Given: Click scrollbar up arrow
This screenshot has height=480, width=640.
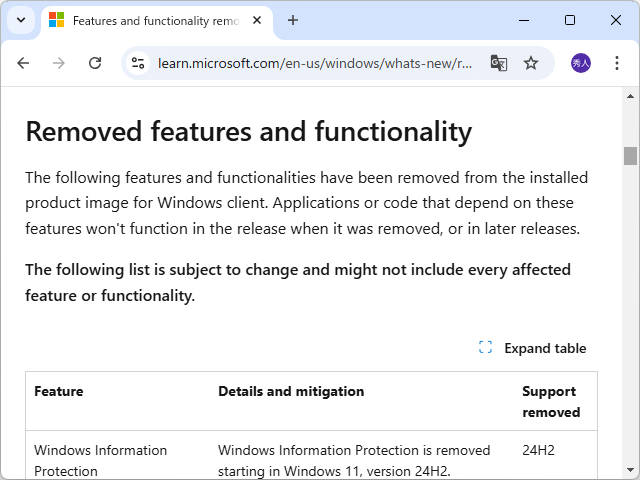Looking at the screenshot, I should 630,96.
